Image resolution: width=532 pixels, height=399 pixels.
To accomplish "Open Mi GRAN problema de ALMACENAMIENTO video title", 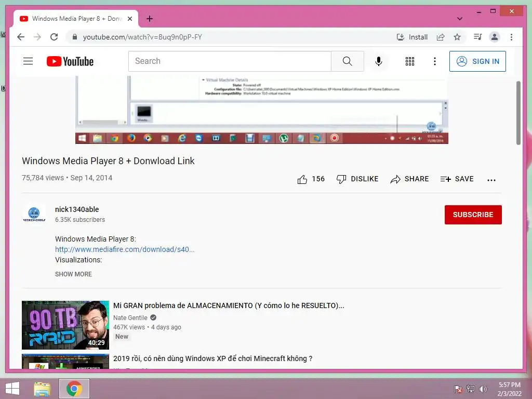I will [229, 305].
